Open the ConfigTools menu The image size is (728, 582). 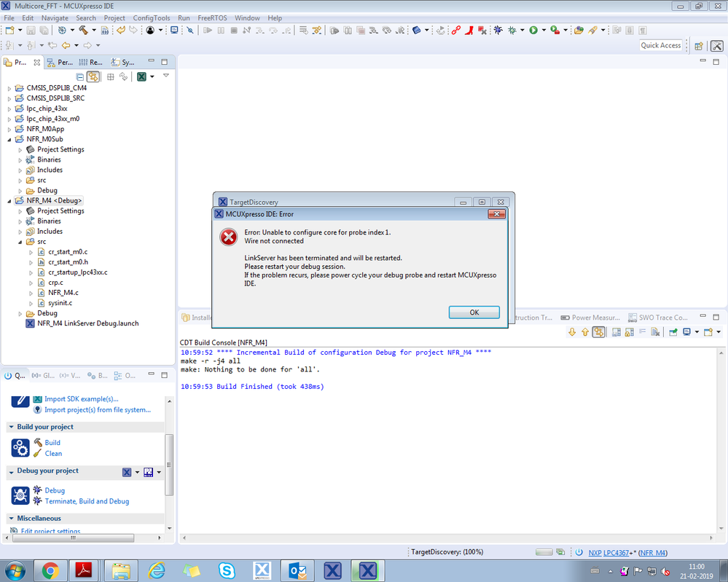152,18
